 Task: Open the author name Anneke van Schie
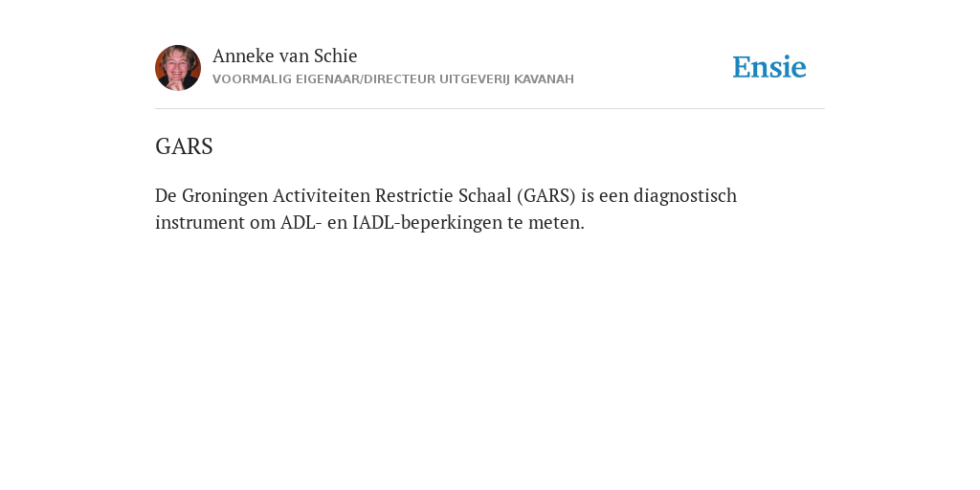(285, 56)
